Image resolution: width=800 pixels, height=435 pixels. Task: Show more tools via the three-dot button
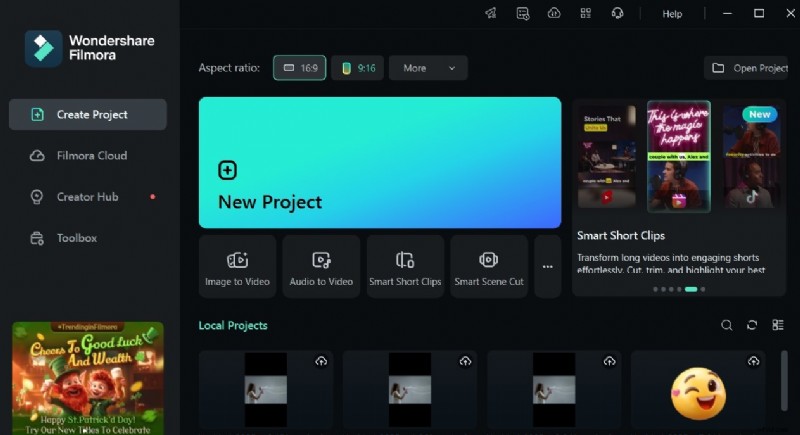[547, 267]
